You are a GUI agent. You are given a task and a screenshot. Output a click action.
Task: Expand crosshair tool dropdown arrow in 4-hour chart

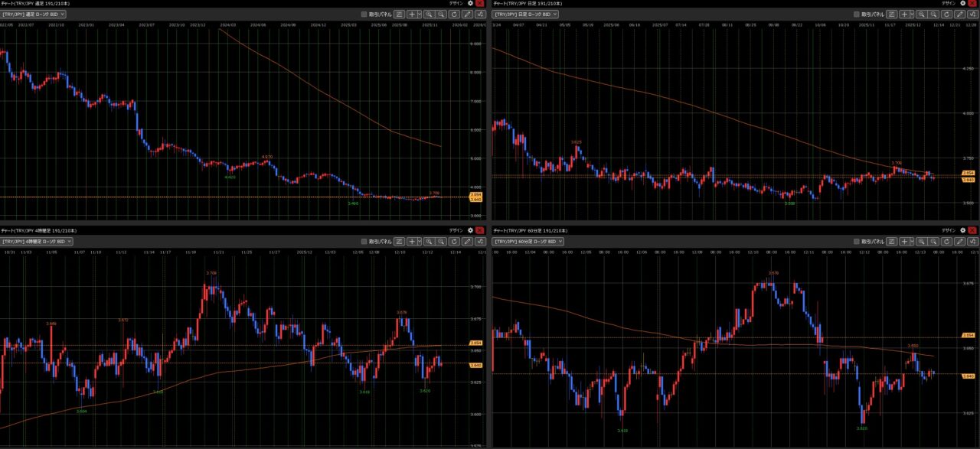coord(419,241)
